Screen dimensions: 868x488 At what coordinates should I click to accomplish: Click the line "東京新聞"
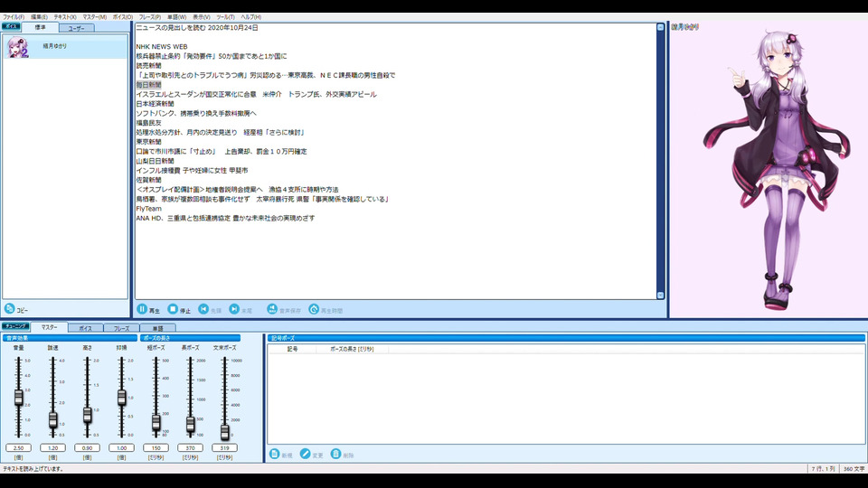pos(149,142)
